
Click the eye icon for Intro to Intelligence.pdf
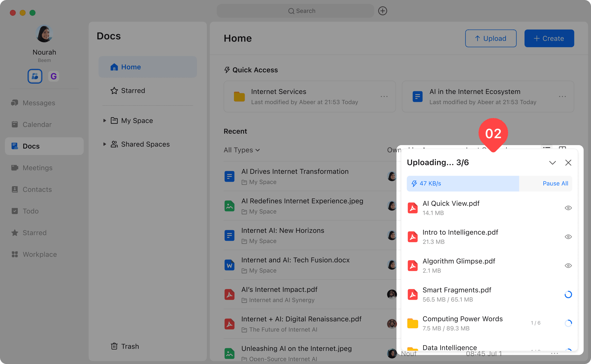click(x=568, y=237)
